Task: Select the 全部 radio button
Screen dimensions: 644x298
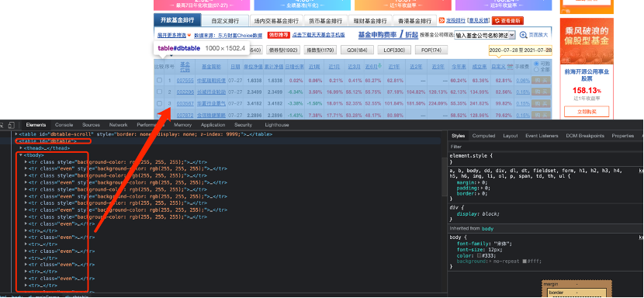Action: pos(536,70)
